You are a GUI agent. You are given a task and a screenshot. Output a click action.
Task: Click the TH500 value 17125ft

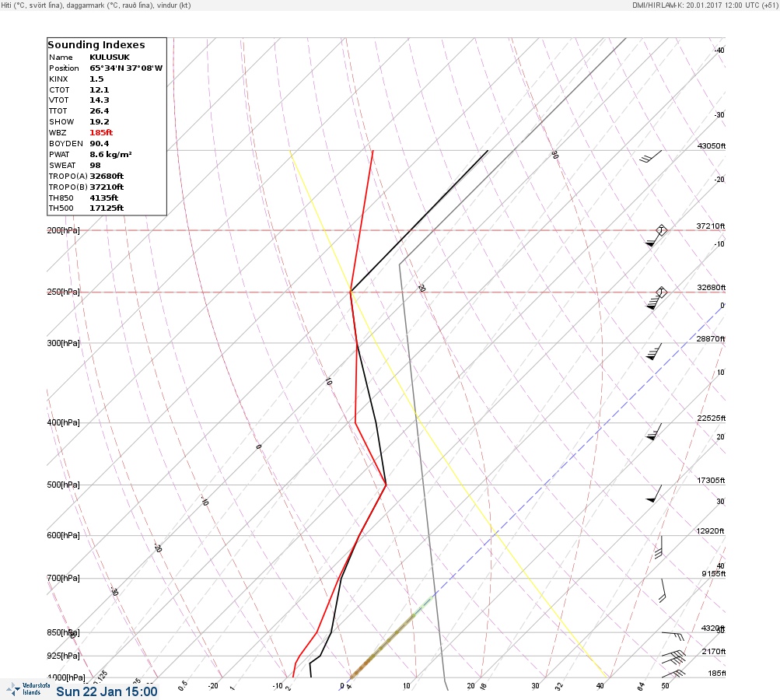coord(107,208)
